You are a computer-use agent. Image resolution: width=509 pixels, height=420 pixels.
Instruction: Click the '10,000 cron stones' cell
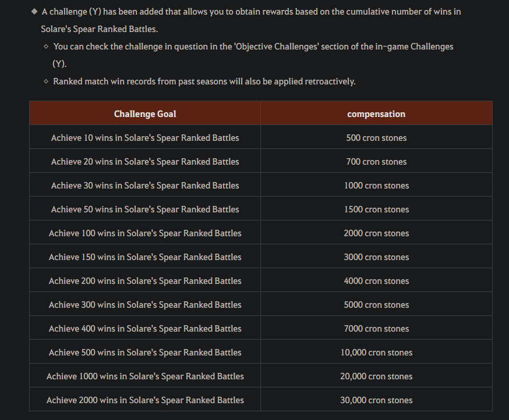click(x=376, y=353)
